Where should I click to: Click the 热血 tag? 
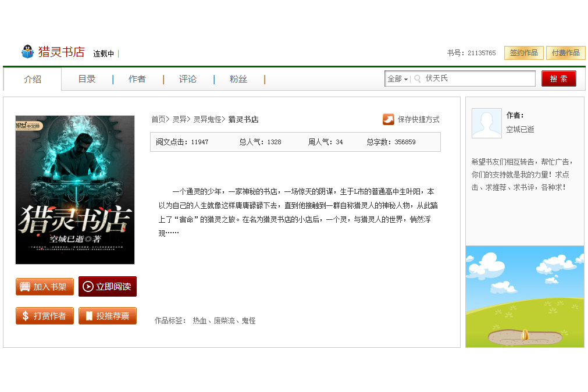click(199, 320)
